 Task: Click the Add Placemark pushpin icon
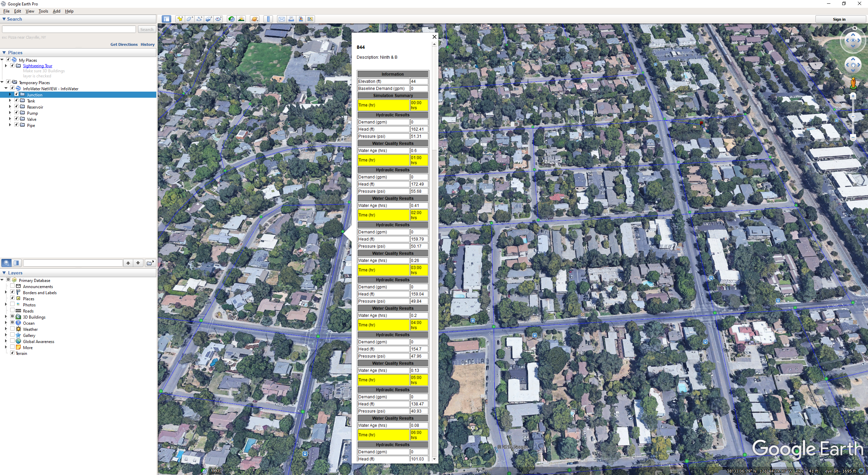(x=180, y=19)
